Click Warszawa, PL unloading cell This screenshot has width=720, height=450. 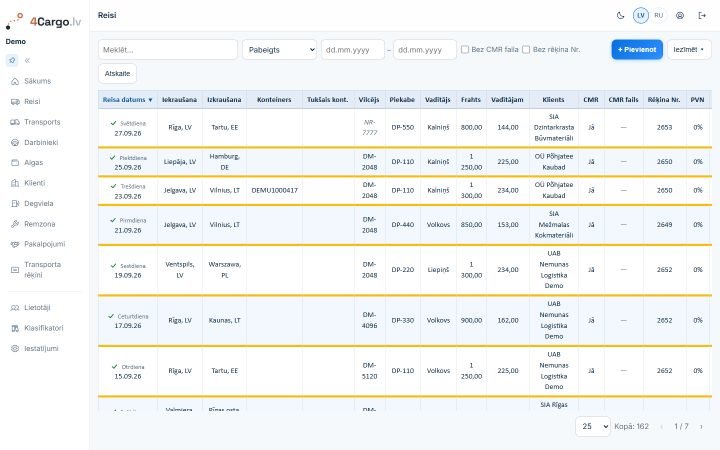pyautogui.click(x=225, y=270)
